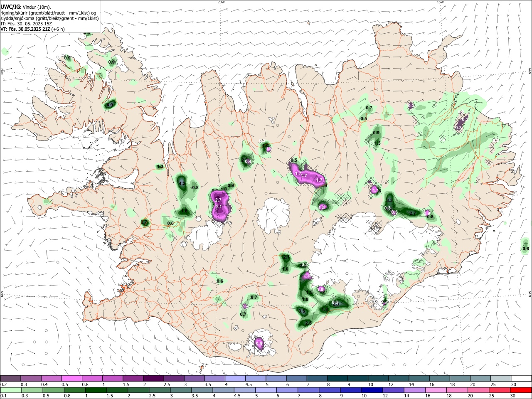This screenshot has width=532, height=399.
Task: Click the 'UWC/IG: Vindur (10m)' title line
Action: click(x=26, y=7)
